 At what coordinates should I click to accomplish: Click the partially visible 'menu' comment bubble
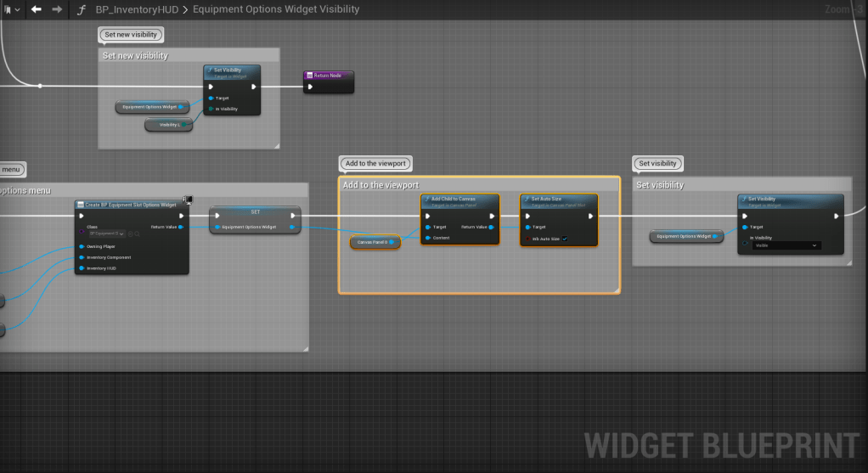pos(12,169)
